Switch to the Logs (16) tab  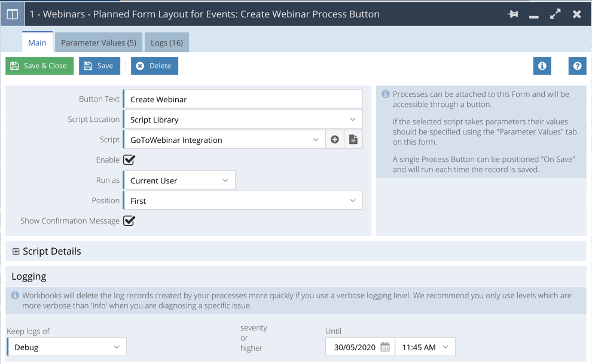(167, 42)
